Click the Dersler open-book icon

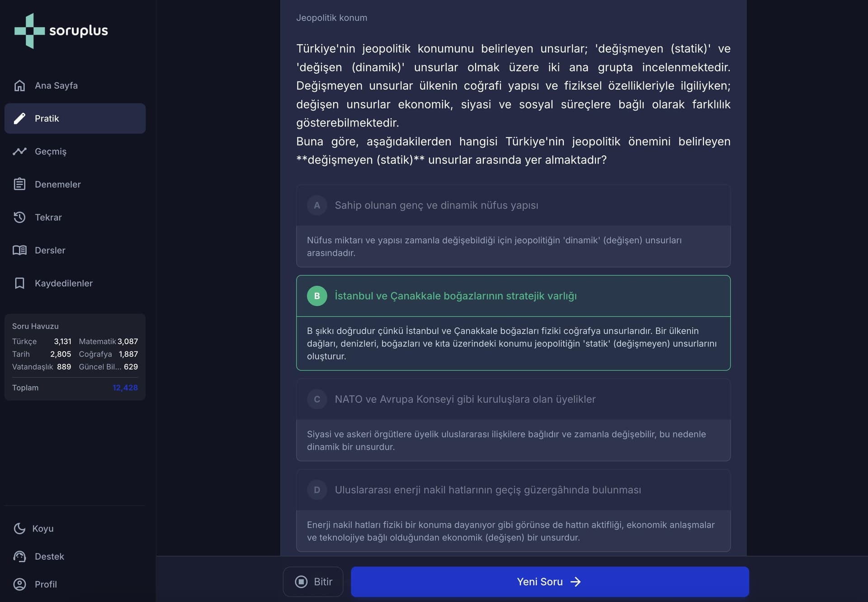click(19, 251)
